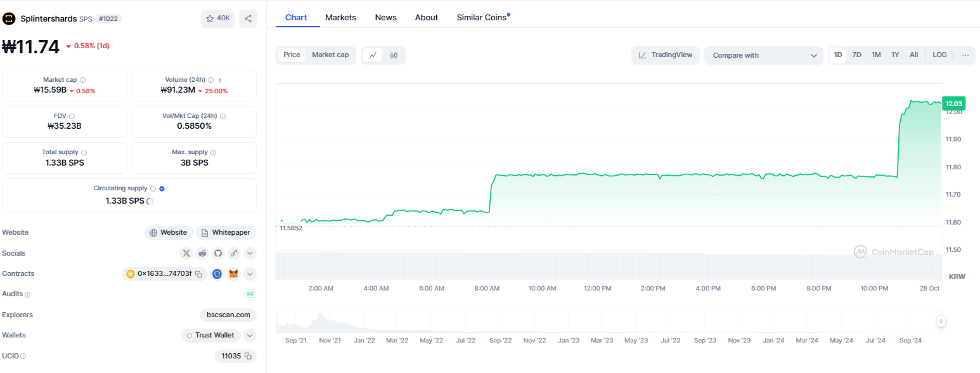Expand the Contracts more chevron
Image resolution: width=980 pixels, height=373 pixels.
click(x=250, y=274)
